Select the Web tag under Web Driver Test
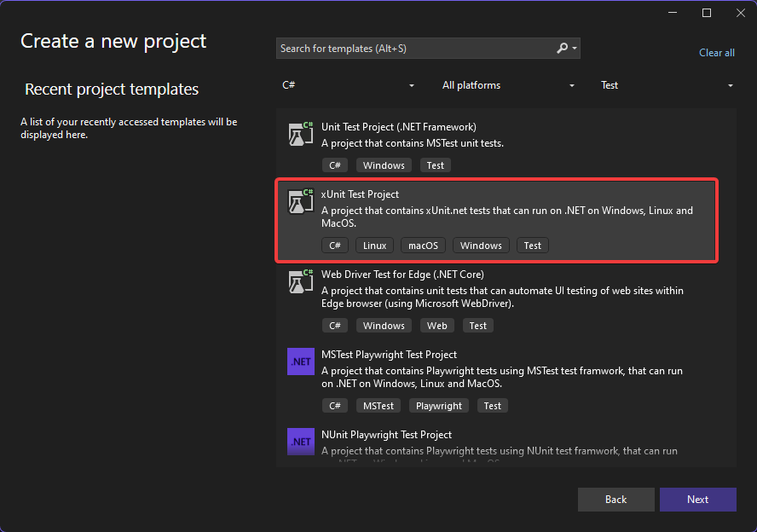The height and width of the screenshot is (532, 757). coord(436,325)
